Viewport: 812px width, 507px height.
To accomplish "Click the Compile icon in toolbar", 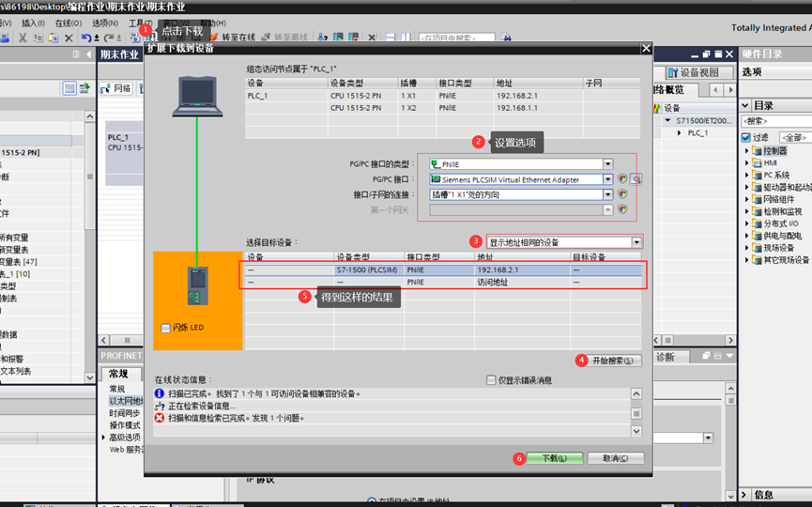I will pyautogui.click(x=134, y=38).
